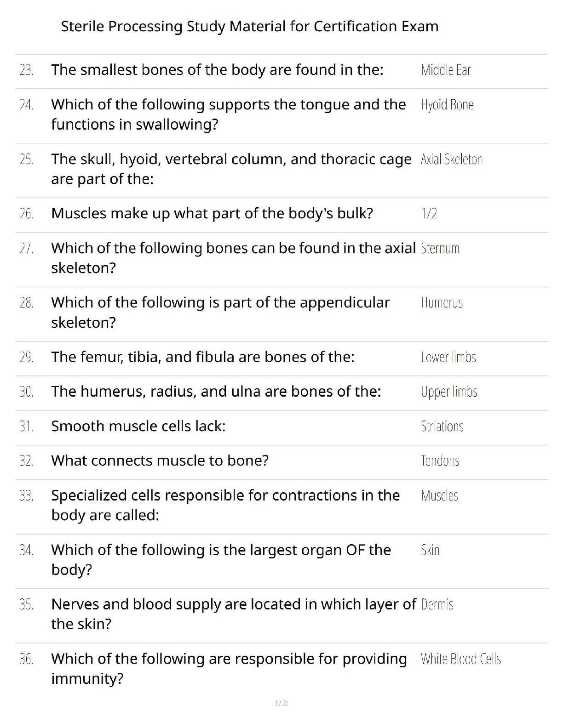The height and width of the screenshot is (728, 563).
Task: Click the 'Sternum' answer
Action: pyautogui.click(x=440, y=248)
